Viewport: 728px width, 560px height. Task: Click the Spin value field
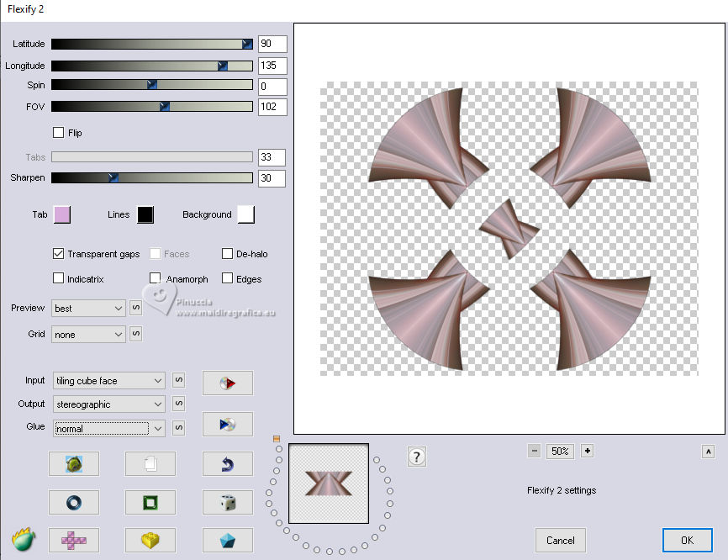tap(272, 87)
